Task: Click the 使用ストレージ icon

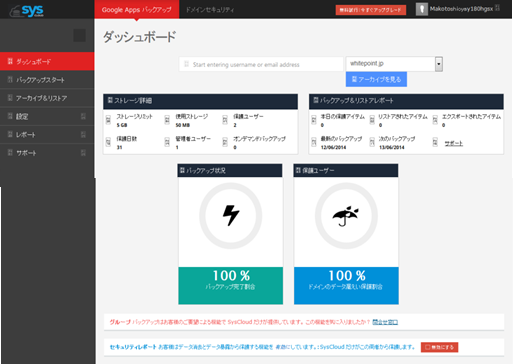Action: click(x=167, y=120)
